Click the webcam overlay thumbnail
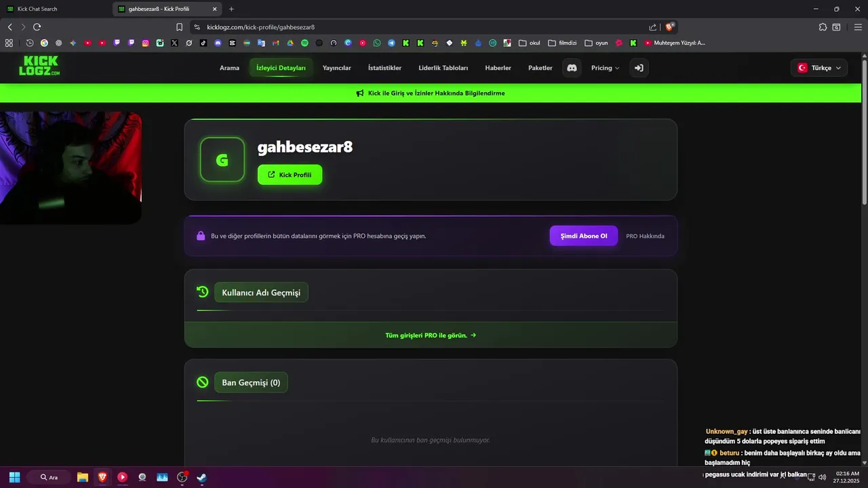Viewport: 868px width, 488px height. [x=71, y=167]
